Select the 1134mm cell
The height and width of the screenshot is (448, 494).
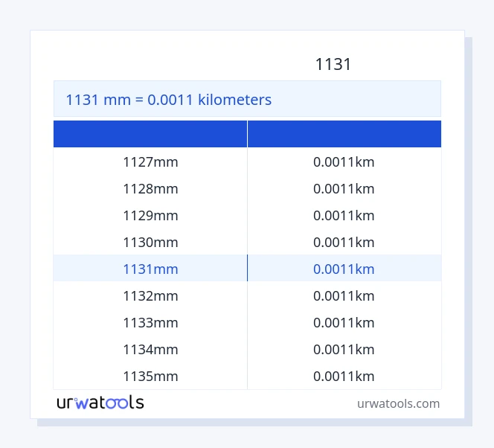150,350
